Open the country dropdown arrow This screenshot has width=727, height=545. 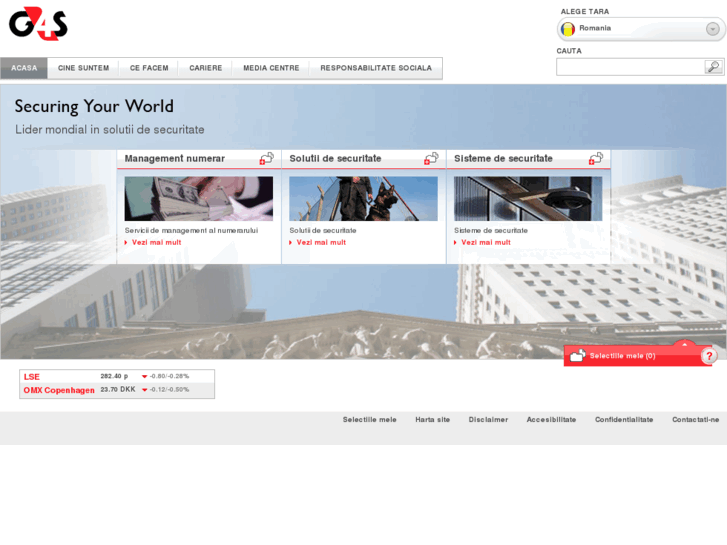[712, 29]
